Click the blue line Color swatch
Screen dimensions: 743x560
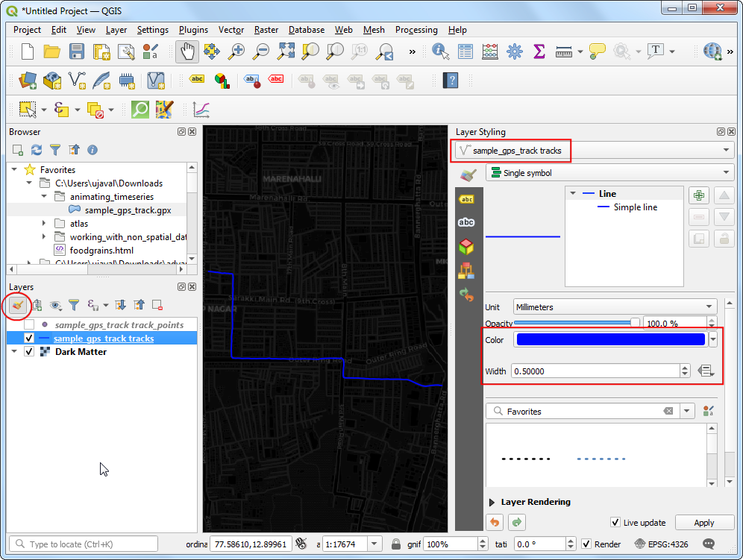pos(610,340)
